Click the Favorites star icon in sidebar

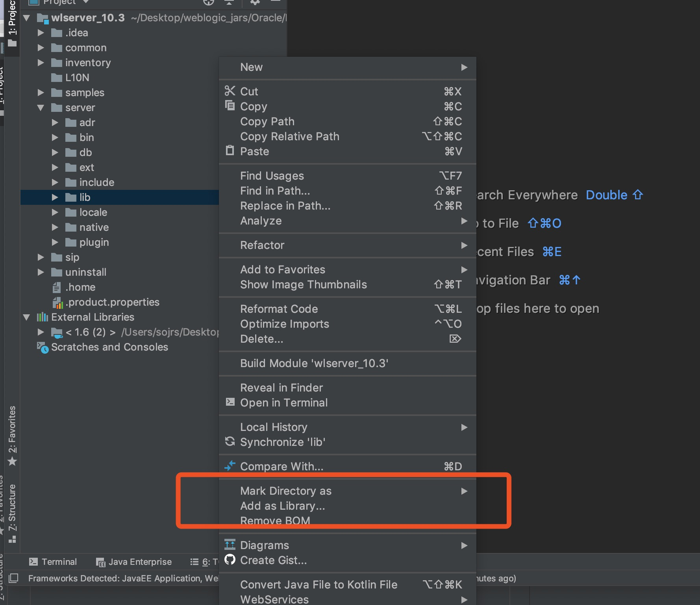point(13,461)
